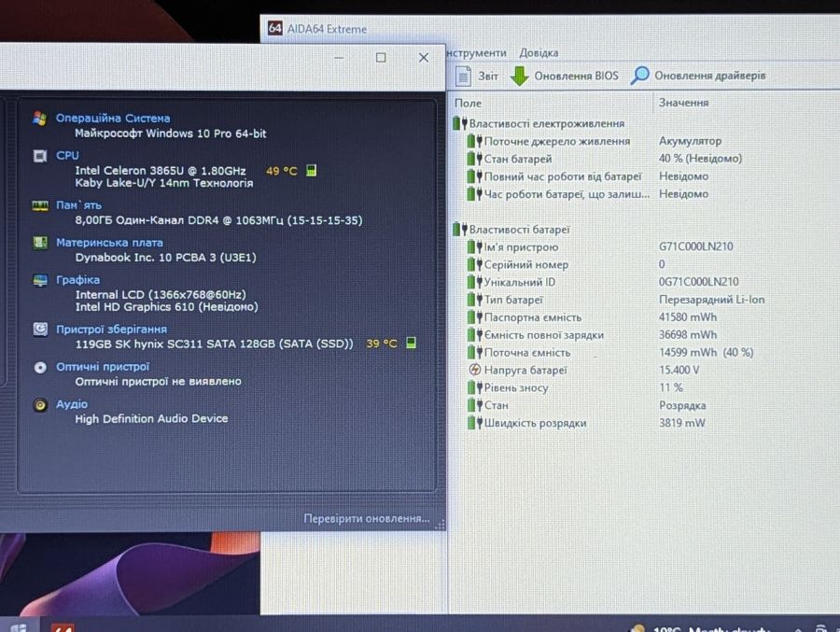Click the icon beside Поточна ємність
This screenshot has height=632, width=840.
click(x=474, y=353)
